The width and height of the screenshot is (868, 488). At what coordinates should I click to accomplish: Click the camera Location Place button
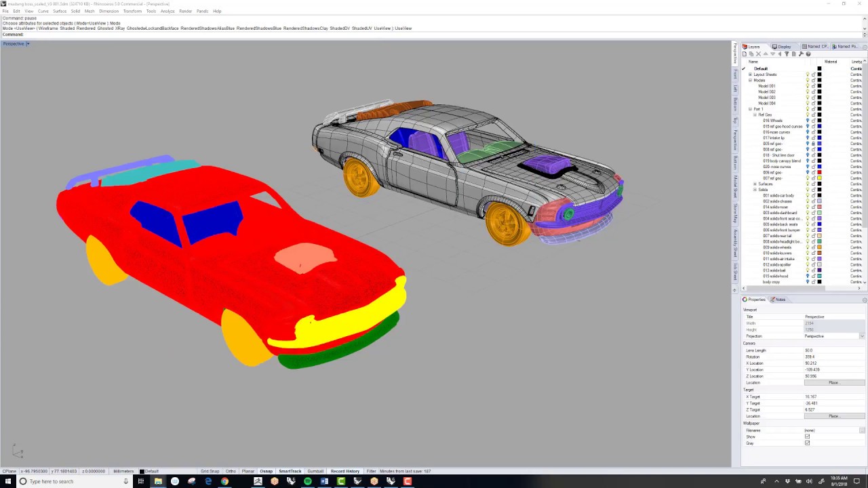[x=834, y=383]
